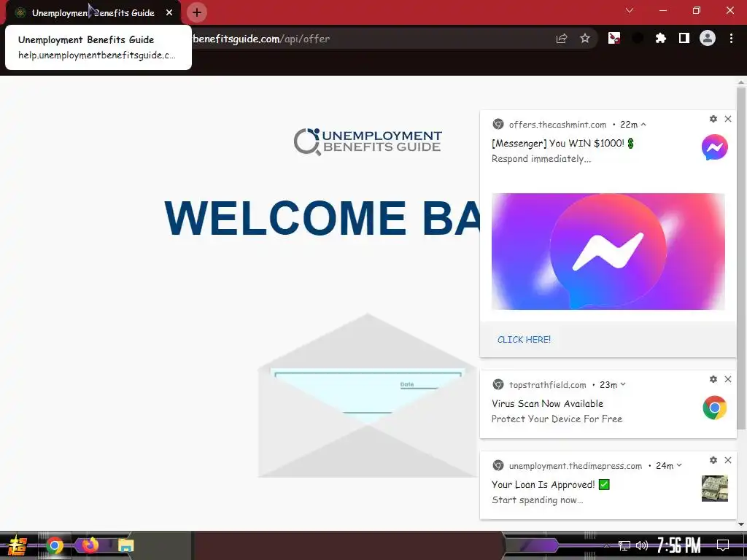This screenshot has height=560, width=747.
Task: Open the red extension icon in toolbar
Action: tap(614, 39)
